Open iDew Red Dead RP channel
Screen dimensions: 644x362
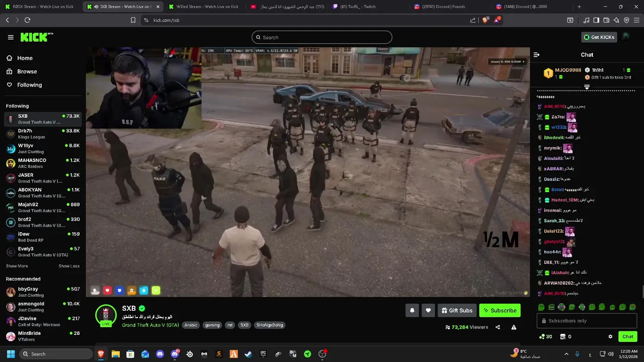pos(43,237)
